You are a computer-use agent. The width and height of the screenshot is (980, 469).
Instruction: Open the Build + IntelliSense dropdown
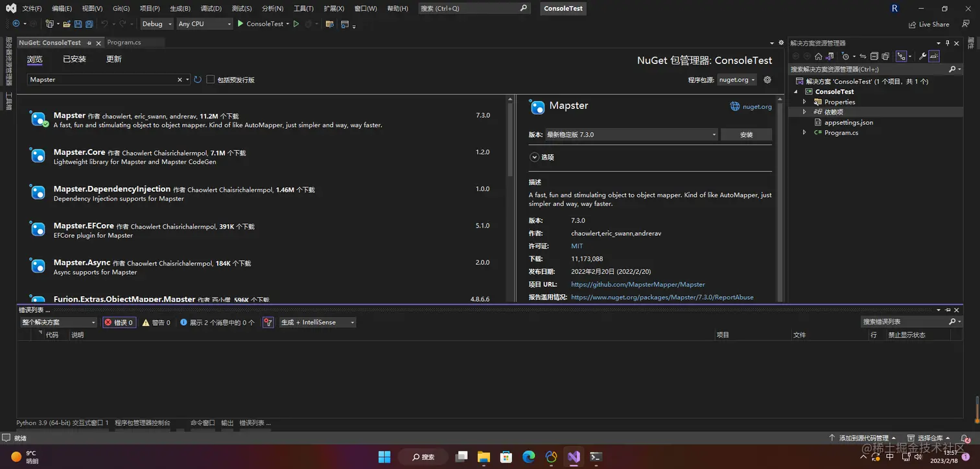[x=318, y=322]
